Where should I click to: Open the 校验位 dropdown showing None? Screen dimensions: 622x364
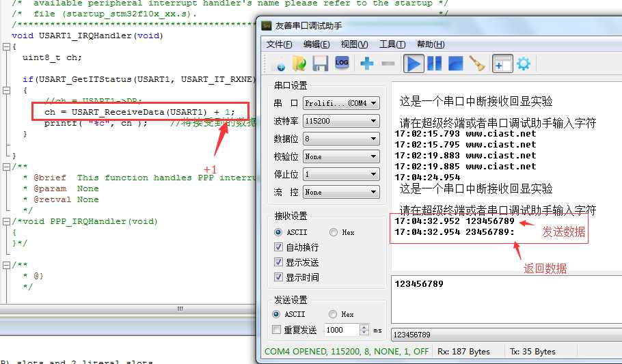click(341, 156)
